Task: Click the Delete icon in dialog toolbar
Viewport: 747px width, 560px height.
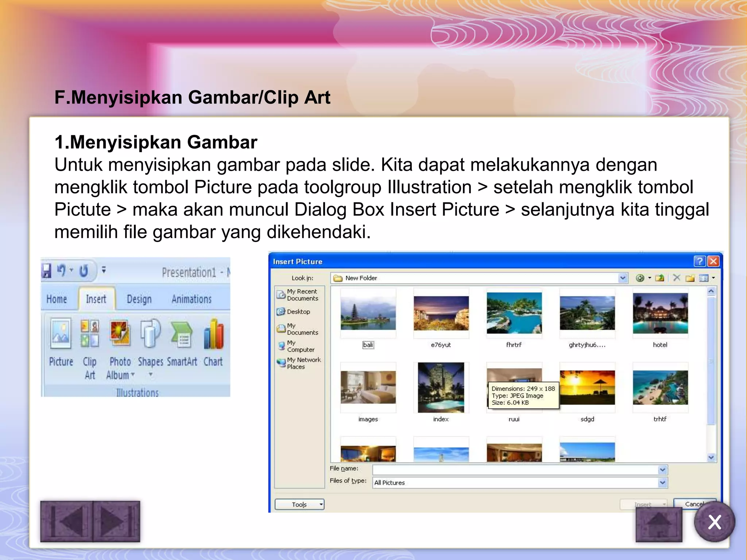Action: click(x=677, y=278)
